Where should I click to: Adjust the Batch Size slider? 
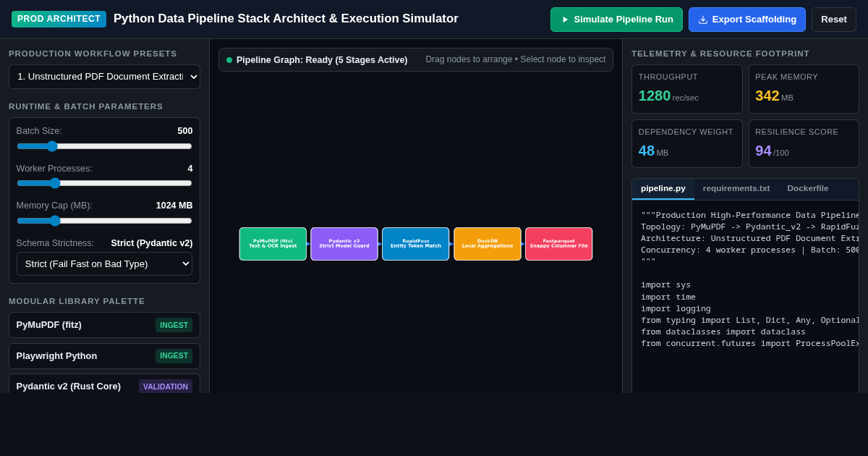[x=104, y=146]
